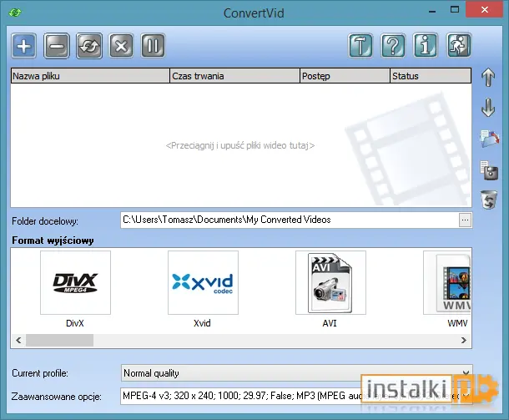Move selected file up with up arrow

(x=488, y=78)
